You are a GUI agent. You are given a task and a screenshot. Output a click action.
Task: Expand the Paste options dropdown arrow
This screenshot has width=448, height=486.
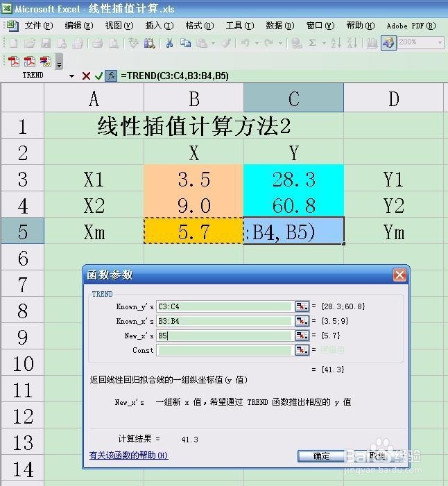tap(213, 43)
